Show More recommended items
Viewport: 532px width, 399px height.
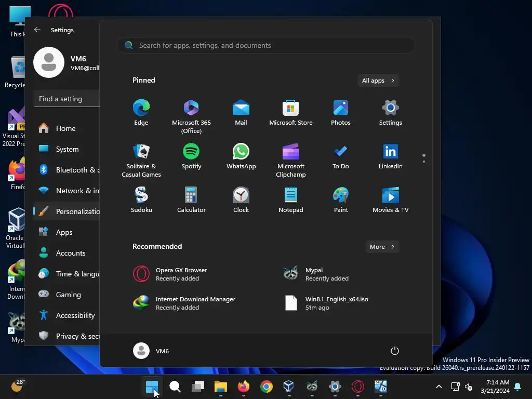click(382, 247)
